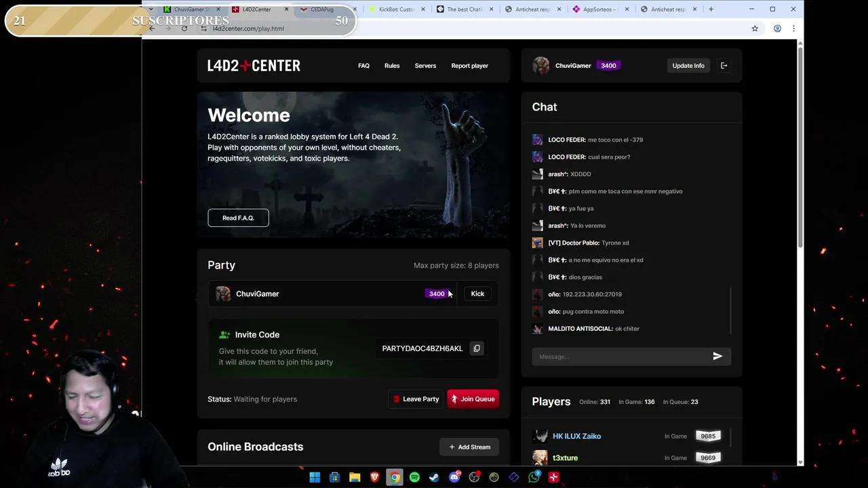Select the invite code PARTYDAOC4BZH6AKL text
This screenshot has width=868, height=488.
coord(422,348)
